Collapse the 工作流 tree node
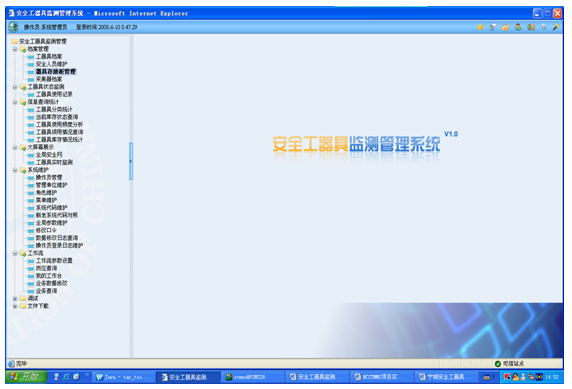 15,253
